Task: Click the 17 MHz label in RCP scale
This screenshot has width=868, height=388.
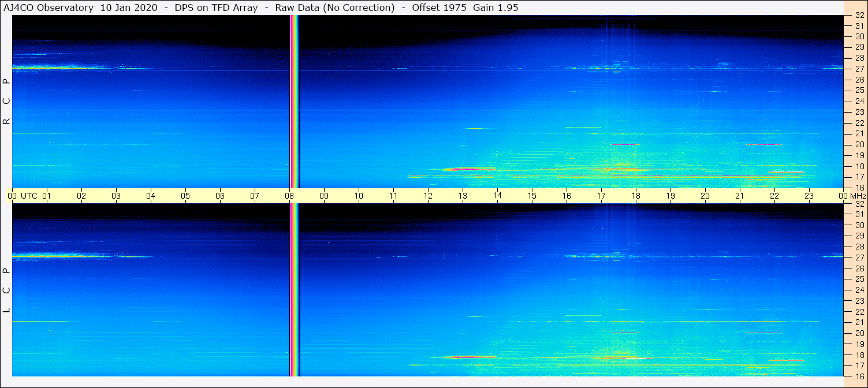Action: (859, 177)
